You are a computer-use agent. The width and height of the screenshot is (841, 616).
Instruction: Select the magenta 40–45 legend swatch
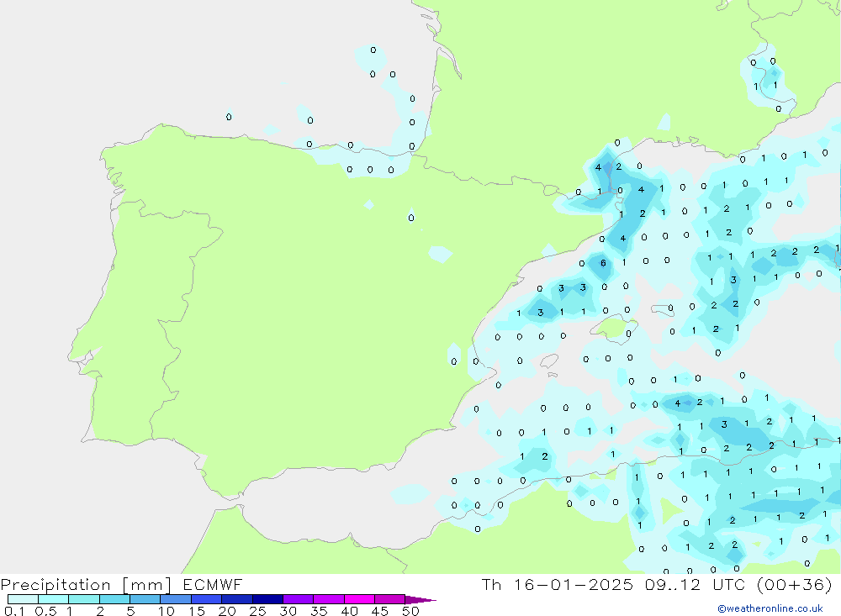pyautogui.click(x=359, y=599)
